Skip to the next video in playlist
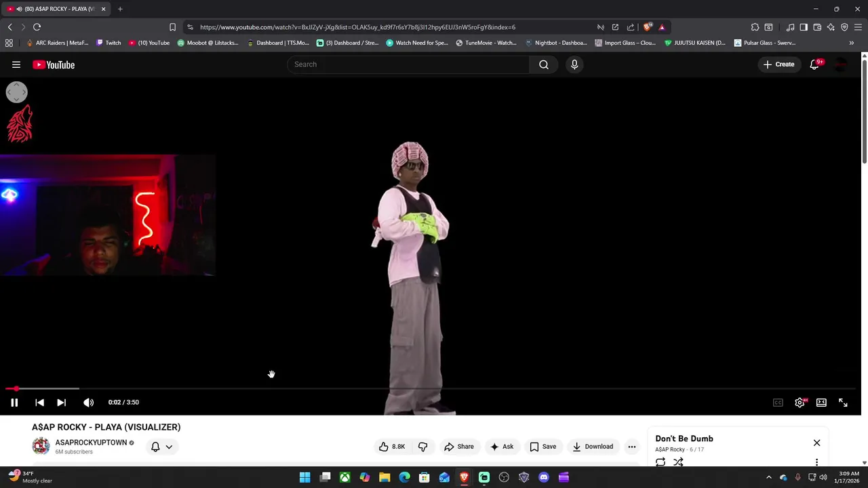The width and height of the screenshot is (868, 488). pos(61,403)
